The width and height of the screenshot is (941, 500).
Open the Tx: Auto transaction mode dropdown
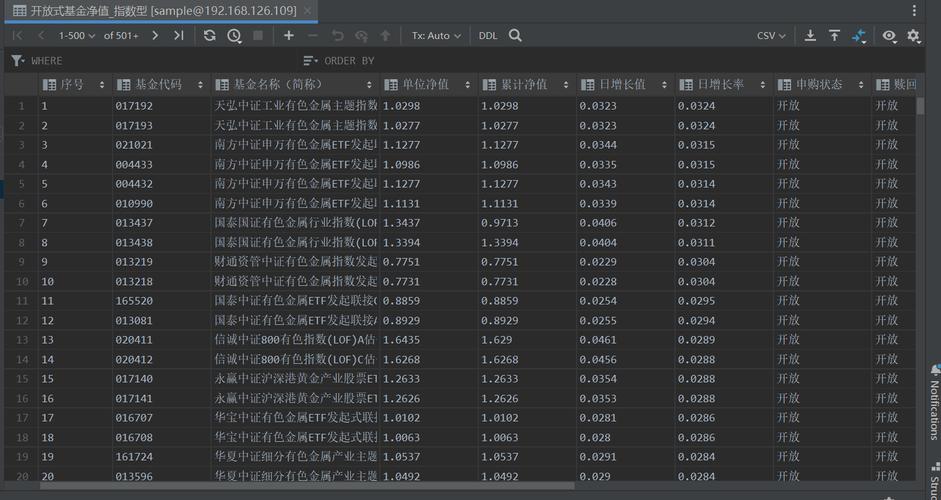click(x=436, y=35)
